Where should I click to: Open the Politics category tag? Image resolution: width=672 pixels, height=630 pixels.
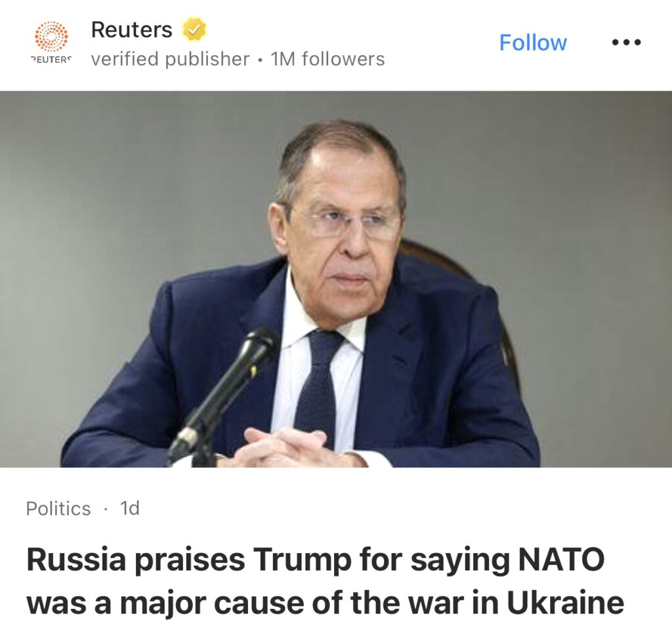58,509
